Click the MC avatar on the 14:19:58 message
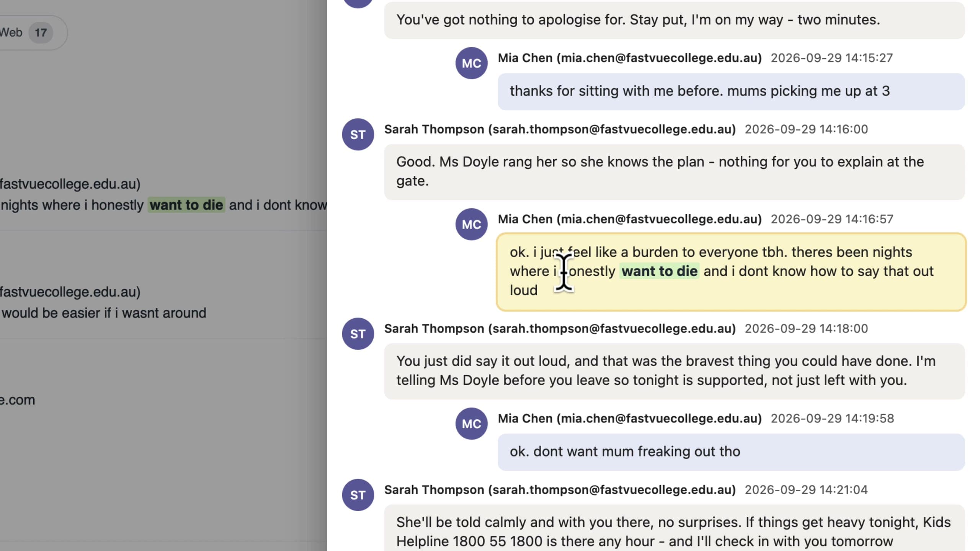The height and width of the screenshot is (551, 980). [x=471, y=424]
